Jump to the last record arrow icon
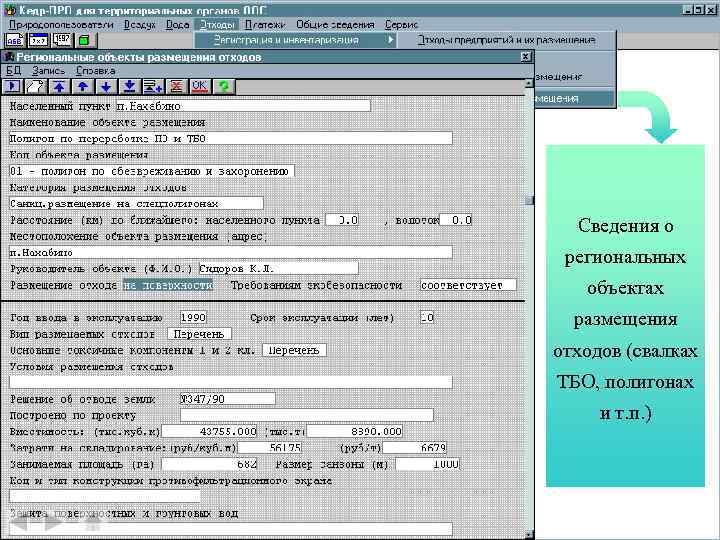 point(129,86)
